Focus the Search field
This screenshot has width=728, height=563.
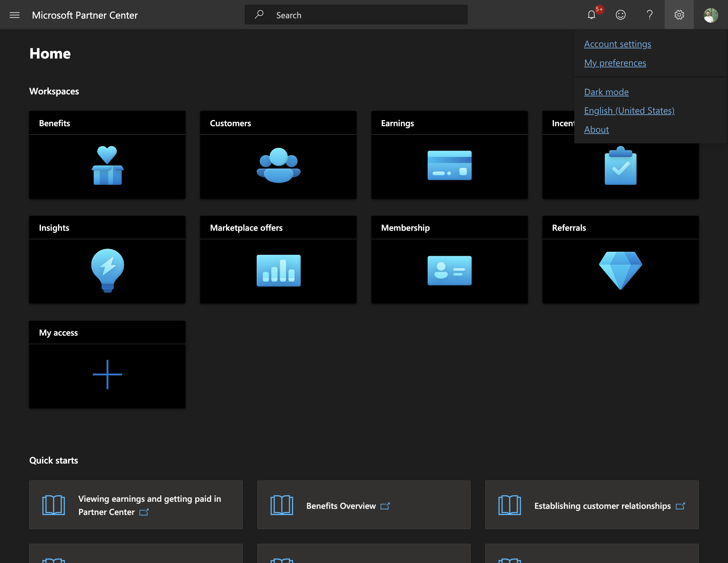[356, 15]
